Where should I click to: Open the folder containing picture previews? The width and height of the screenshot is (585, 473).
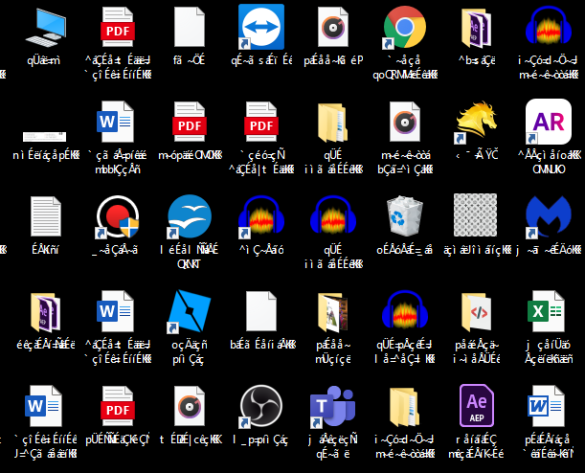coord(333,313)
